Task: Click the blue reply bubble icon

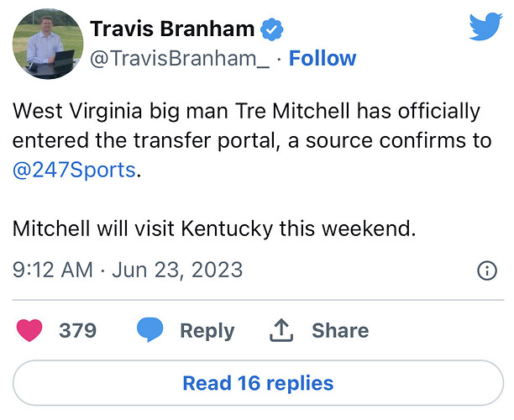Action: [149, 331]
